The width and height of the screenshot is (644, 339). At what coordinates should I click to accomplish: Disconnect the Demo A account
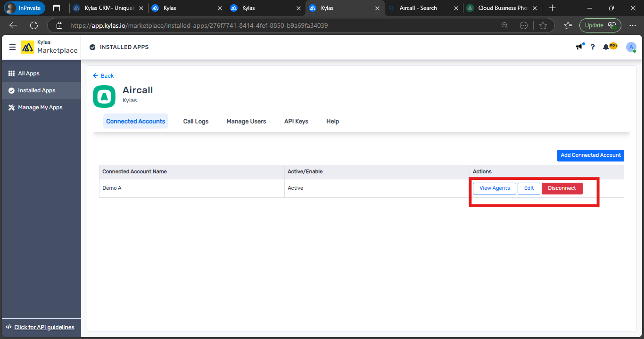(562, 188)
